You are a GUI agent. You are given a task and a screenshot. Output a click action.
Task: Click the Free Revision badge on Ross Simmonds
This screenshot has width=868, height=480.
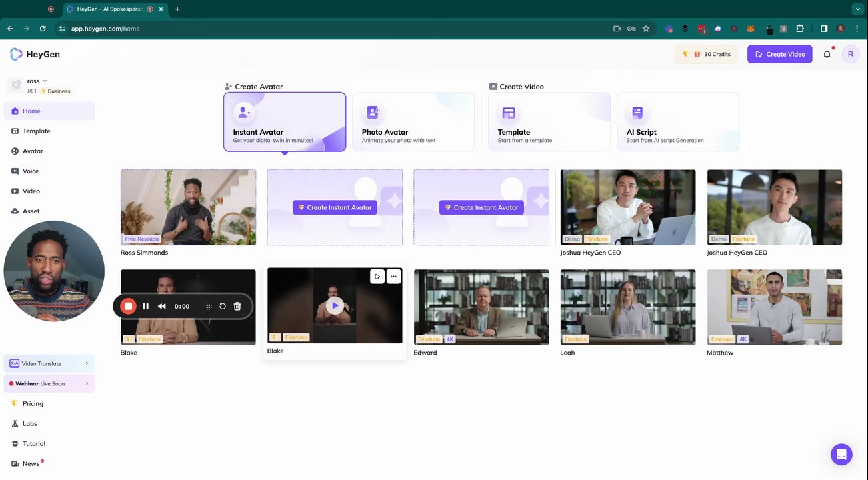(x=142, y=239)
